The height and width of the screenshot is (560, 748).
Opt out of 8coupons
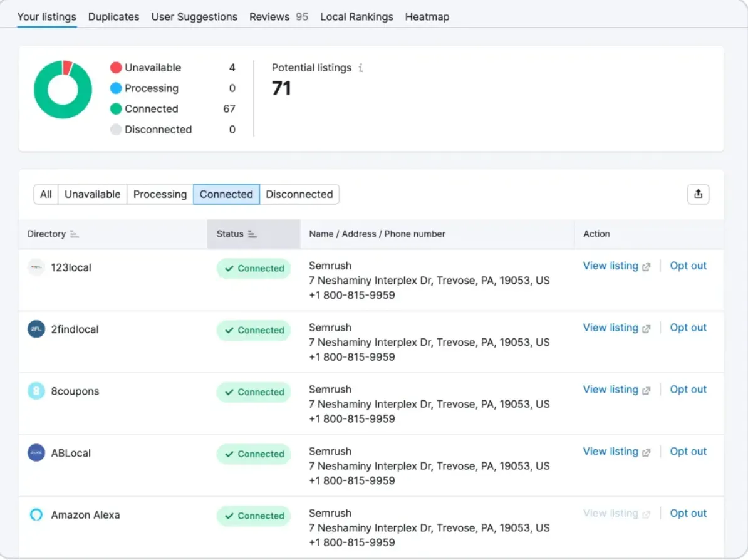(x=688, y=389)
